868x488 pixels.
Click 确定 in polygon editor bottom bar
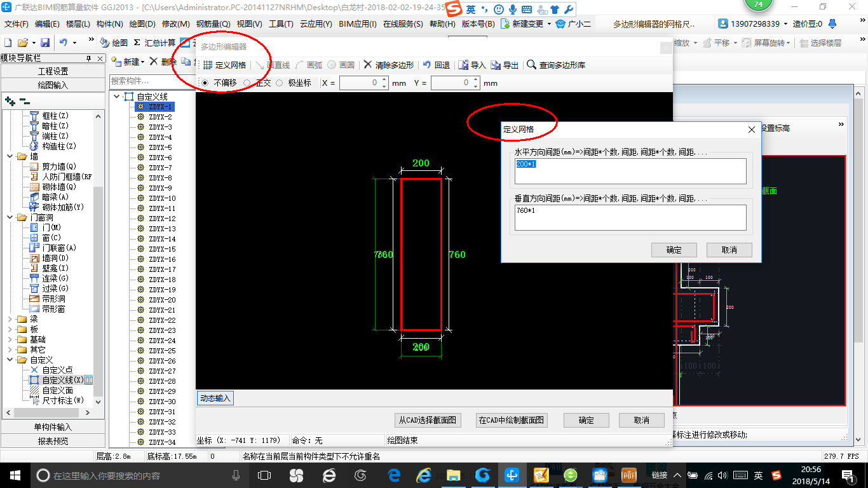point(587,420)
